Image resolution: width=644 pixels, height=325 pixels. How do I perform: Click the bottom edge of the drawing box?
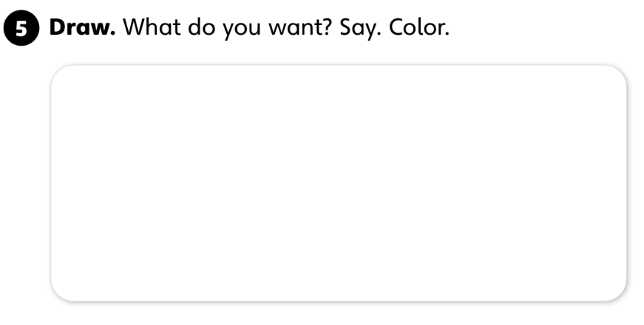pyautogui.click(x=338, y=301)
